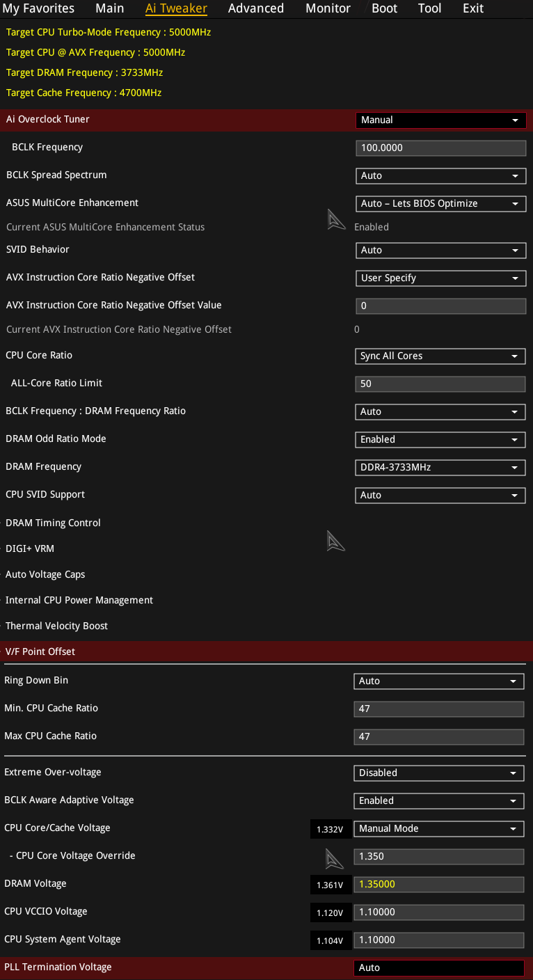The height and width of the screenshot is (980, 533).
Task: Open the Exit tab
Action: point(473,8)
